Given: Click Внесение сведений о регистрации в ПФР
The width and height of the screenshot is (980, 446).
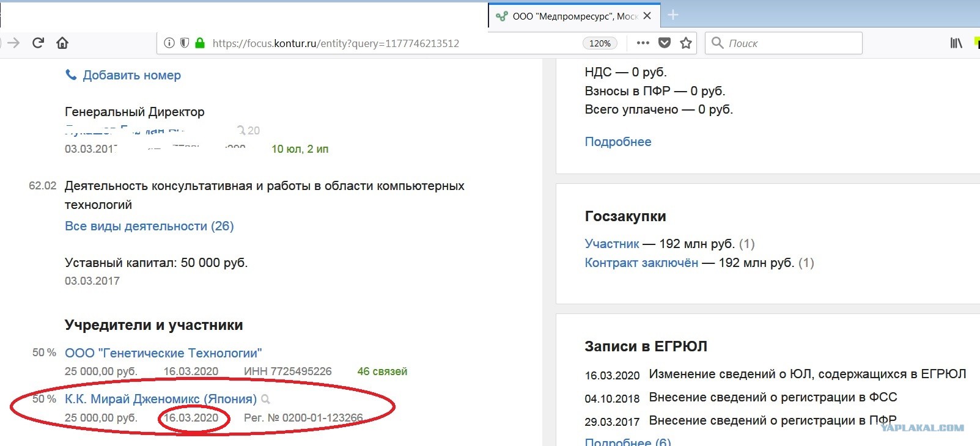Looking at the screenshot, I should [773, 420].
